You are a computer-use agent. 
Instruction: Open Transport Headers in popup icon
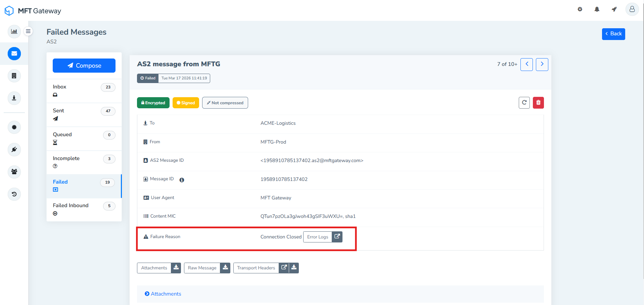[x=284, y=268]
